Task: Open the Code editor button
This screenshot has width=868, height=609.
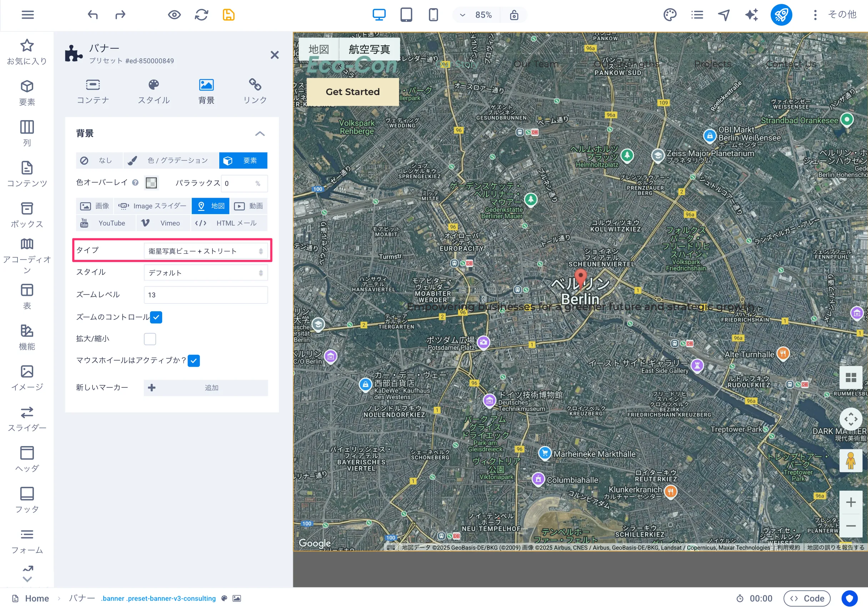Action: [807, 598]
